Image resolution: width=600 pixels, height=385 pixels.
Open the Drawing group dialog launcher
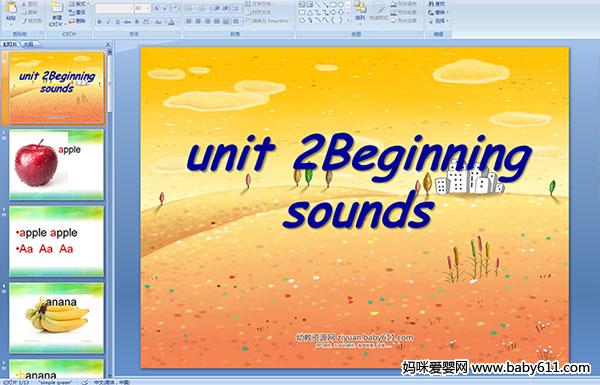coord(420,34)
